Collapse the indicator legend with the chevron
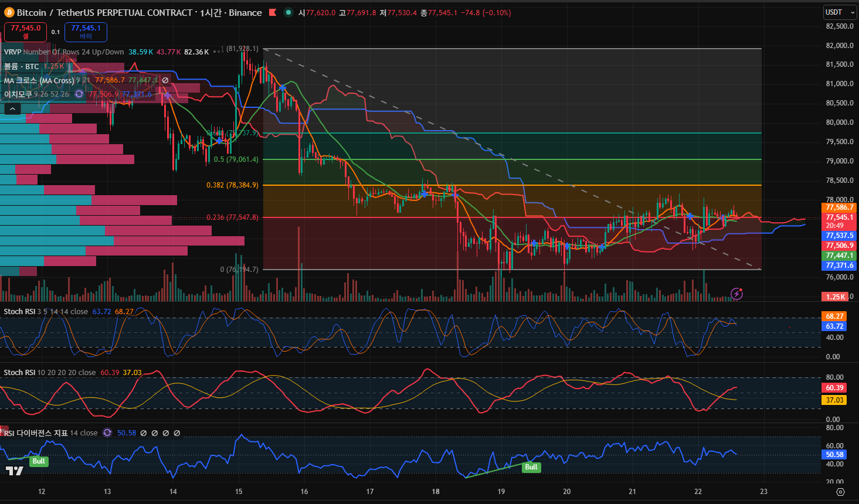The image size is (859, 504). pos(12,108)
